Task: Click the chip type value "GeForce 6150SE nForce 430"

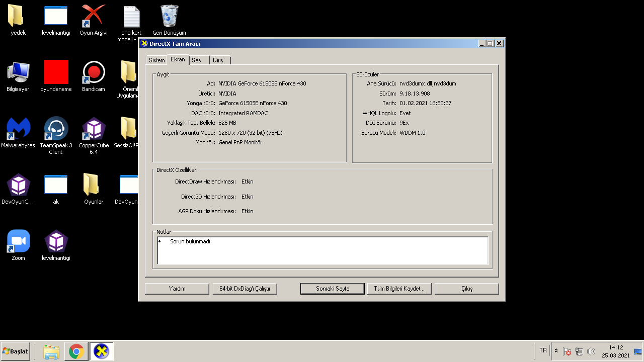Action: (x=253, y=103)
